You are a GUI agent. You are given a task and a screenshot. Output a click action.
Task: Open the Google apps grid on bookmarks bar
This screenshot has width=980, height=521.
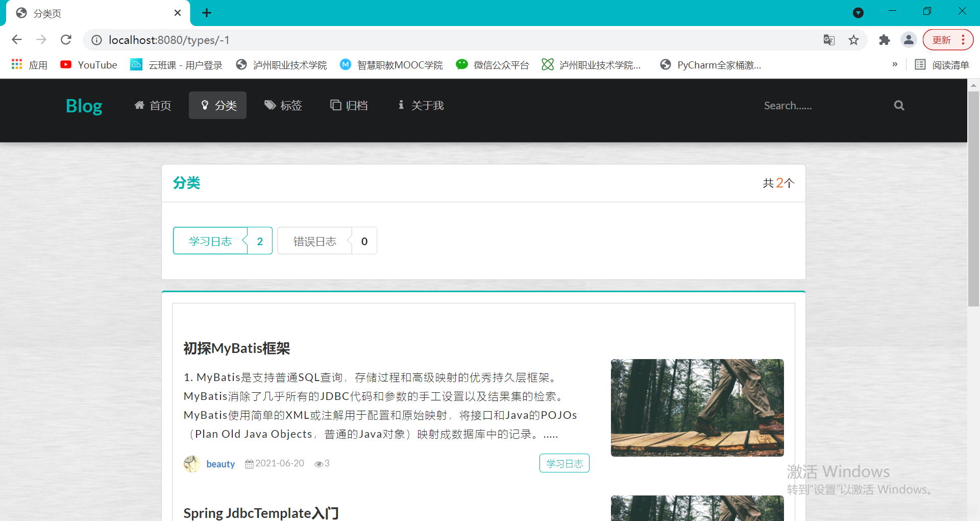tap(16, 64)
